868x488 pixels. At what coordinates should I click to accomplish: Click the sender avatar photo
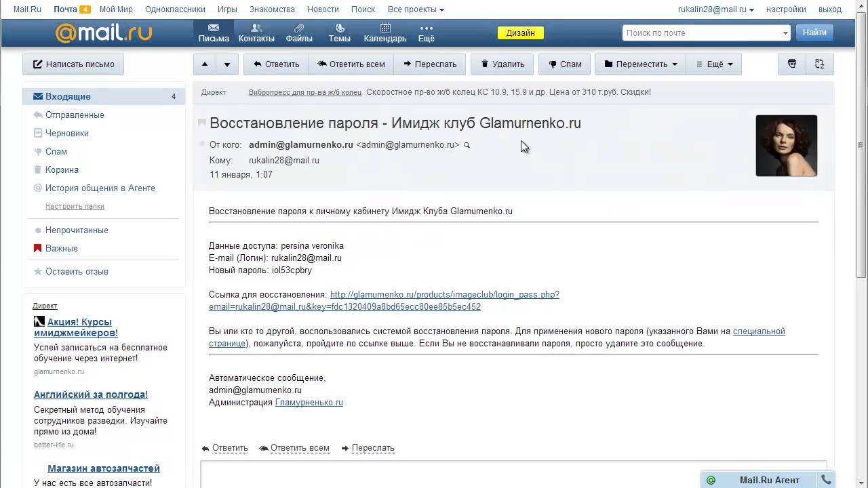(787, 146)
